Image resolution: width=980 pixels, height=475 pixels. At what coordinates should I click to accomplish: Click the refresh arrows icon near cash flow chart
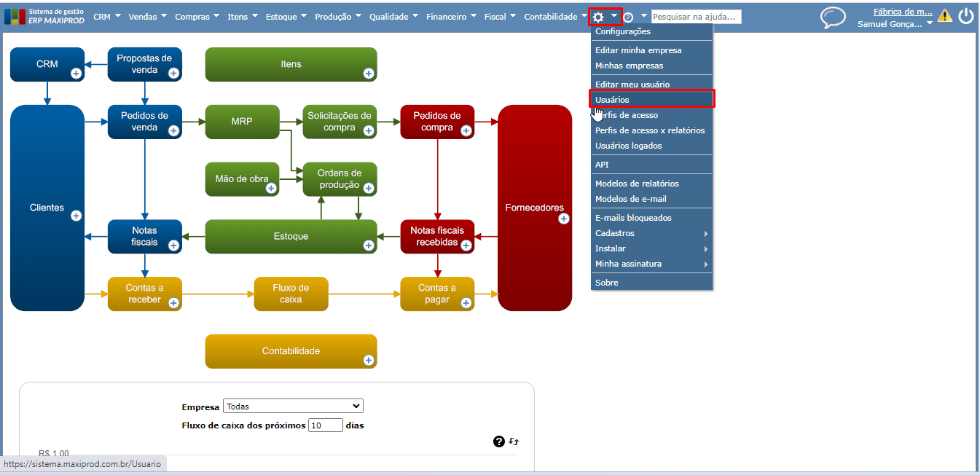pos(514,441)
